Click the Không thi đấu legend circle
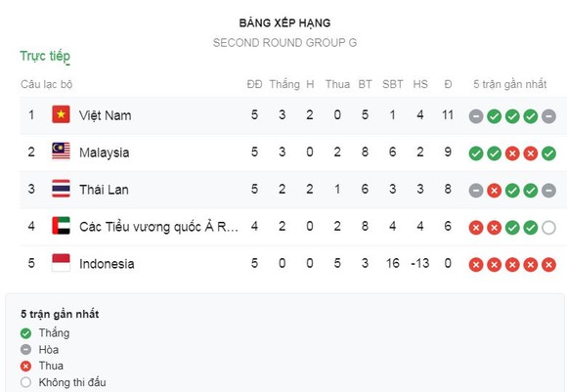The height and width of the screenshot is (392, 567). click(x=25, y=382)
